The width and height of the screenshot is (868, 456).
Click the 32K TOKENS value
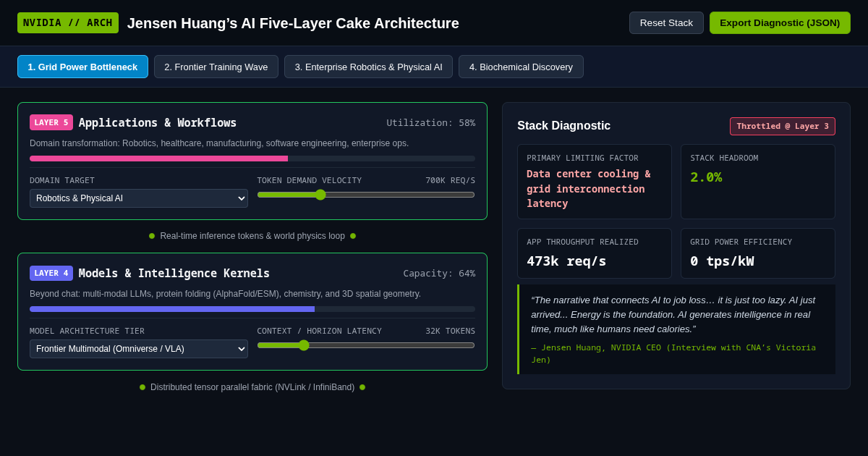point(450,331)
